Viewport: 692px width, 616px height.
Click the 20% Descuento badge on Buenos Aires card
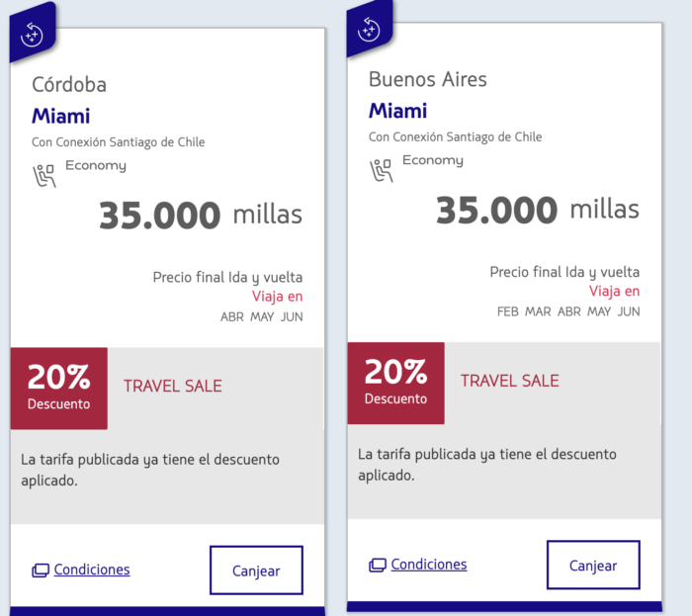tap(395, 383)
